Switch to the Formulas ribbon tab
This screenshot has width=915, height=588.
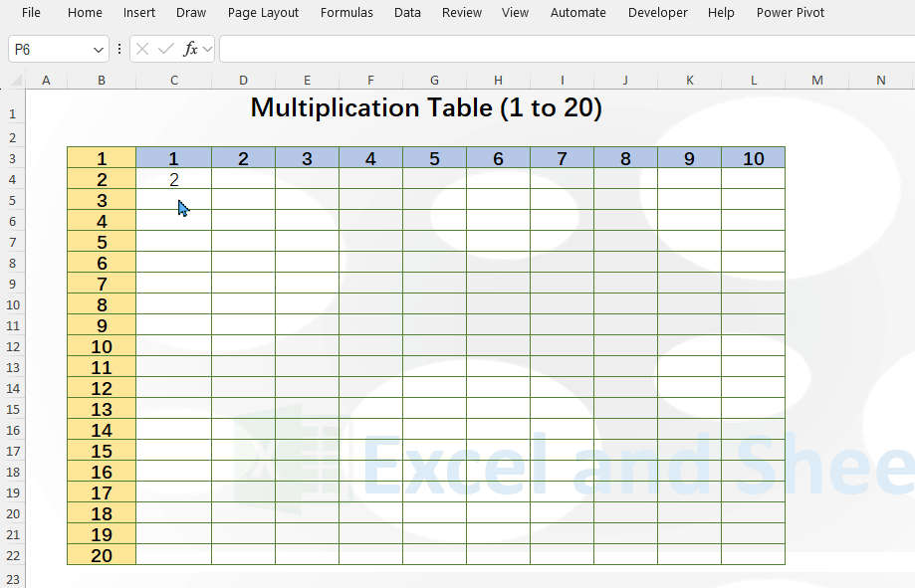pos(346,13)
